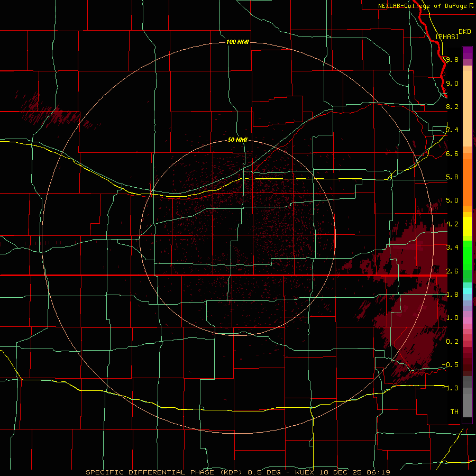Click the "[PHAS]" legend label

[x=447, y=36]
